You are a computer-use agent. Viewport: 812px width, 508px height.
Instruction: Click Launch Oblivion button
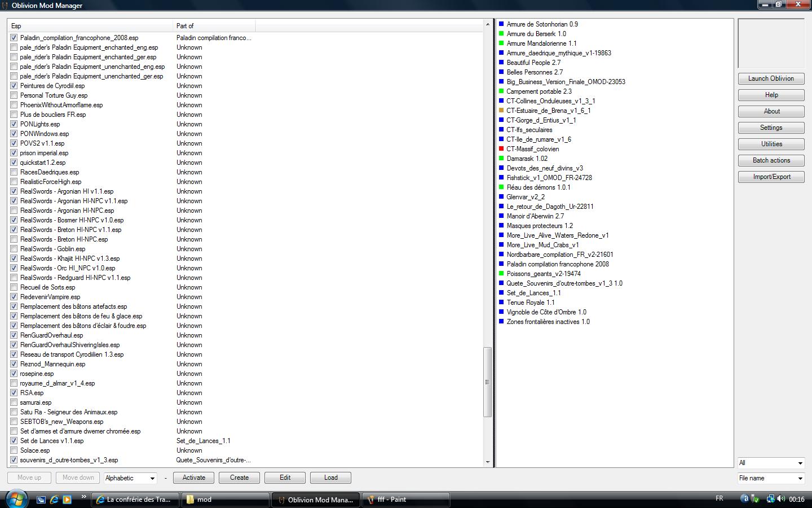click(771, 79)
